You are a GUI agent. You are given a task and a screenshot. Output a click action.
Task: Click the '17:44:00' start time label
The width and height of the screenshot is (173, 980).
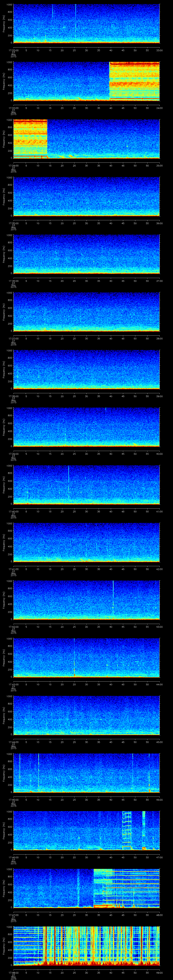(13, 742)
